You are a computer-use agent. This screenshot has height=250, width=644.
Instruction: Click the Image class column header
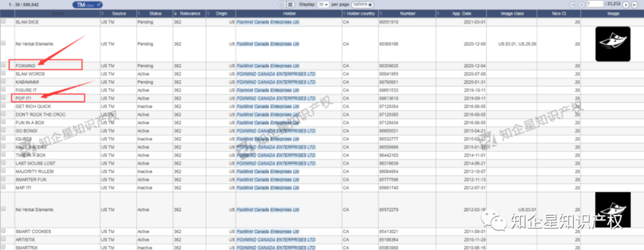pos(512,14)
